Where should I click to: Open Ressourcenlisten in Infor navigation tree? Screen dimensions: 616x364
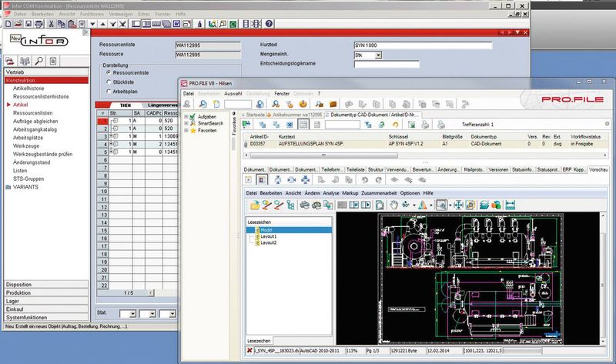(32, 112)
